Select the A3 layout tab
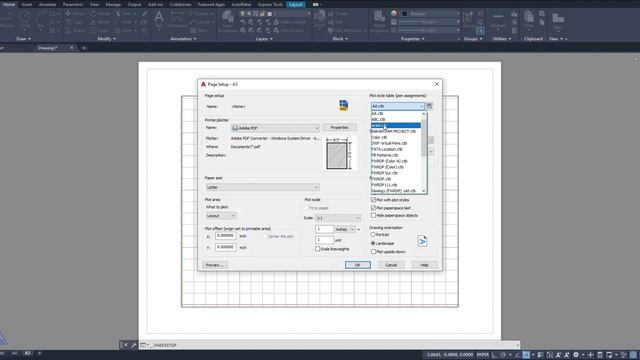This screenshot has height=360, width=640. [x=28, y=353]
